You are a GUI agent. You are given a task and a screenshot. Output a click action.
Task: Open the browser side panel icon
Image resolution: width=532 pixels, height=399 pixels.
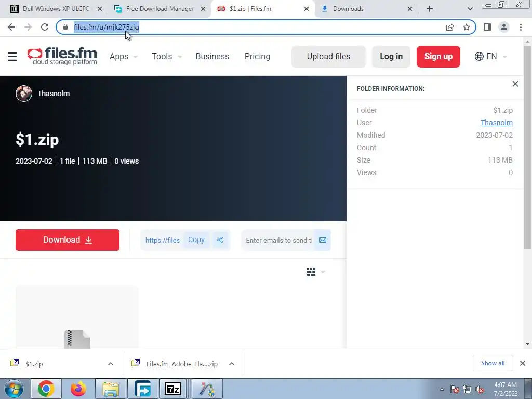[x=487, y=27]
